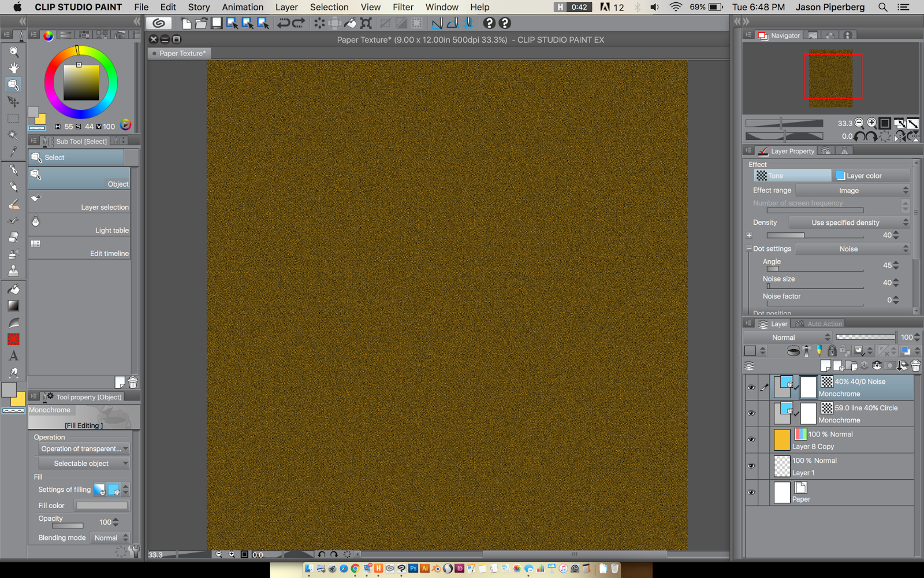Image resolution: width=924 pixels, height=578 pixels.
Task: Hide the Layer 8 Copy layer
Action: click(751, 439)
